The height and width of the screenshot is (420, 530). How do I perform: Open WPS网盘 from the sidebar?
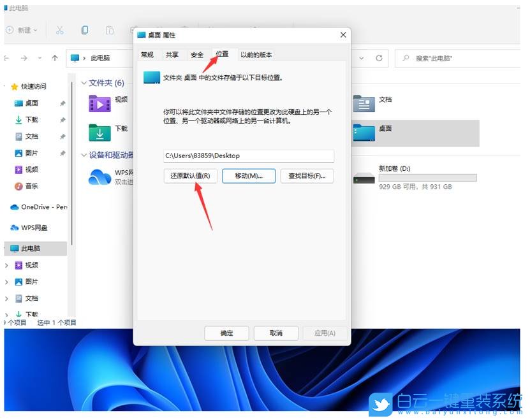click(x=33, y=228)
